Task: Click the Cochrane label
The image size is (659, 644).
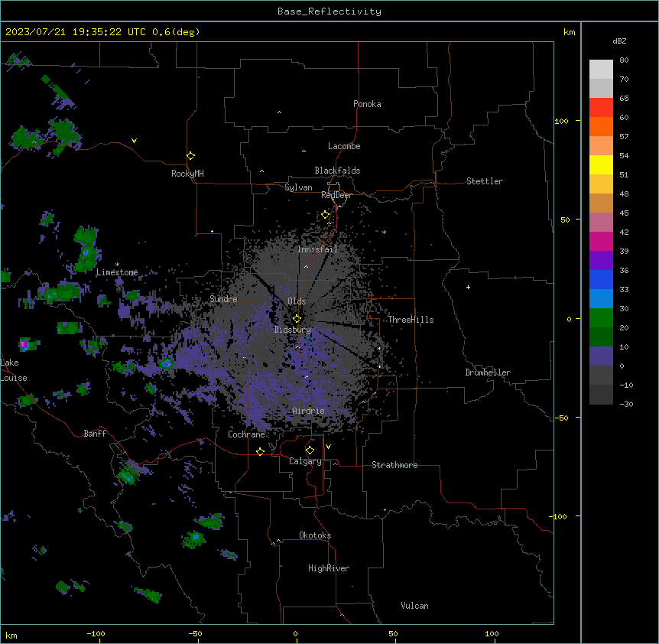Action: pos(246,434)
